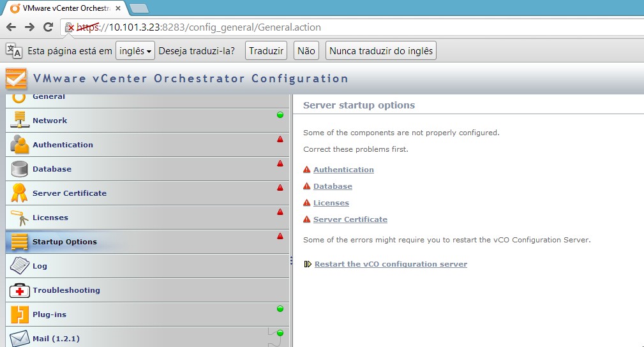Click the Log notepad icon
Viewport: 644px width, 347px height.
point(20,266)
